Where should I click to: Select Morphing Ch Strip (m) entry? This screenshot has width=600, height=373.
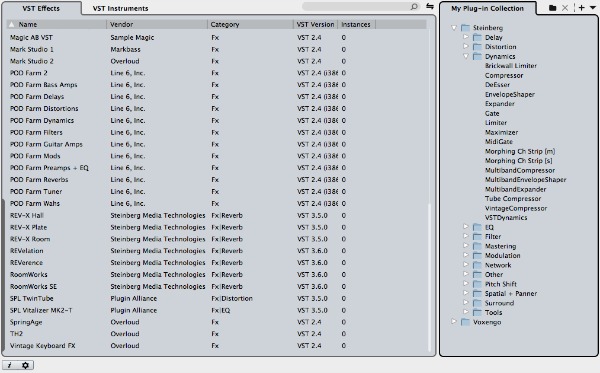point(520,151)
